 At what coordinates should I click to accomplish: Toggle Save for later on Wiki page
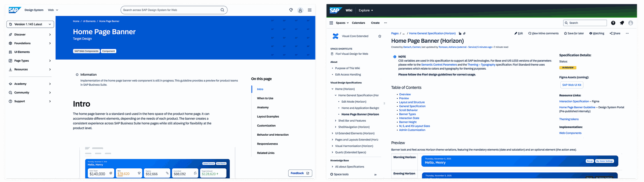pos(574,33)
